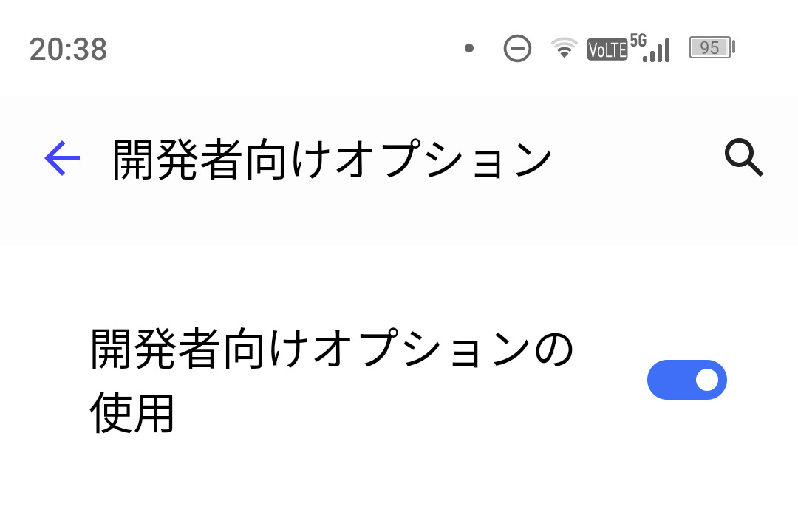Viewport: 798px width, 532px height.
Task: Tap the 開発者向けオプション header title
Action: click(x=332, y=160)
